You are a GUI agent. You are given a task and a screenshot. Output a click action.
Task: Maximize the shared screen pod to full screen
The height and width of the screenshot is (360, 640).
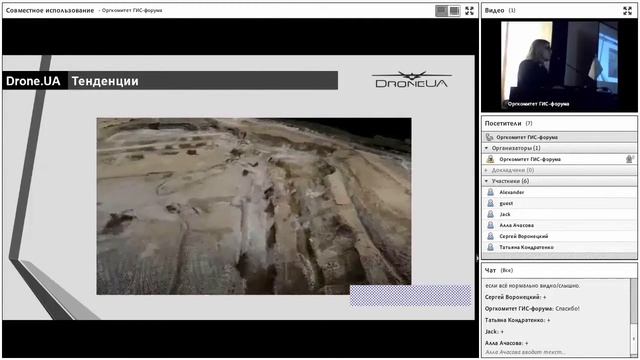pos(469,11)
